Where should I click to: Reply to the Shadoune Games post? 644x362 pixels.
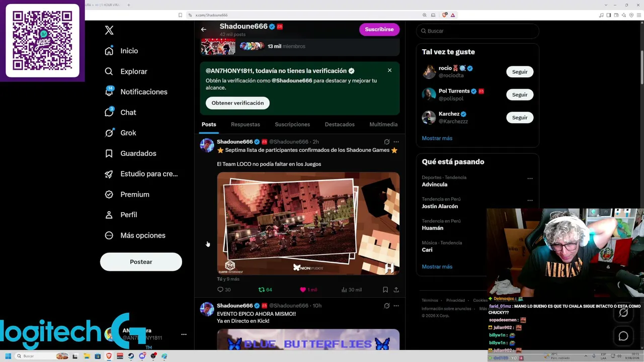(224, 290)
